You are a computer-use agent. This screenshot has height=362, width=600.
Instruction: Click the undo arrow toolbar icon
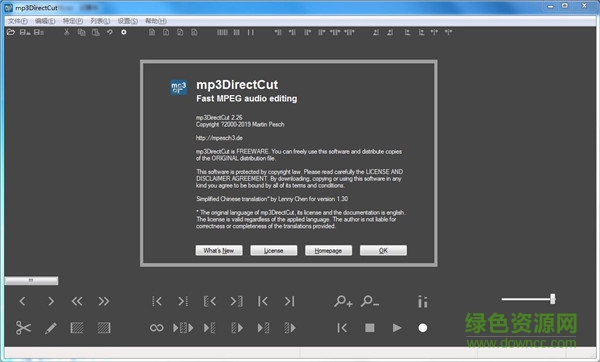point(110,33)
